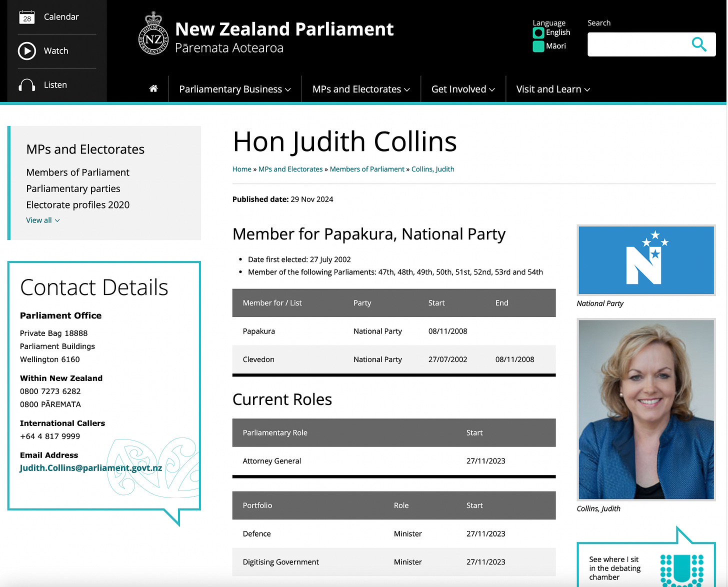Screen dimensions: 728x587
Task: Expand Parliamentary Business menu
Action: [x=235, y=89]
